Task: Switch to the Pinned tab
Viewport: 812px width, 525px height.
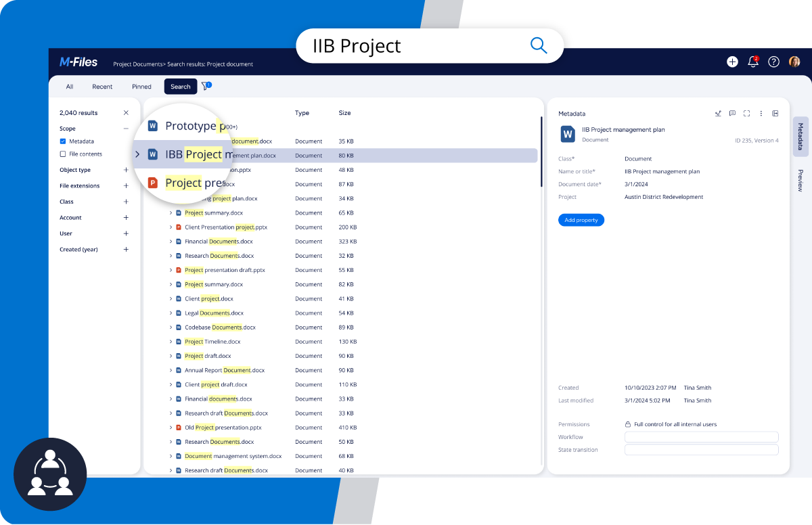Action: click(x=141, y=87)
